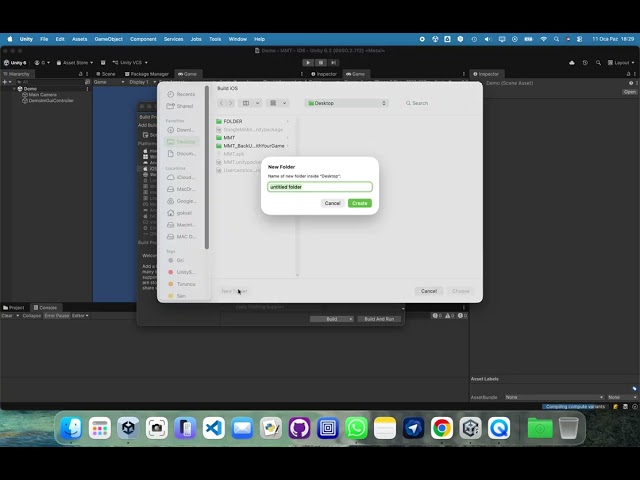Open the Unity VCS dropdown
640x480 pixels.
tap(130, 62)
